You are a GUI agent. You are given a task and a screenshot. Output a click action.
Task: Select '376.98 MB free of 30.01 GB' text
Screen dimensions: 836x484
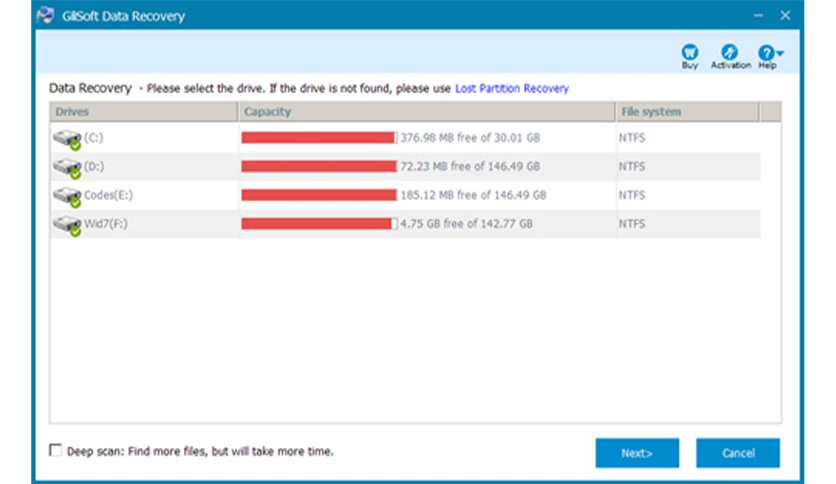click(470, 138)
